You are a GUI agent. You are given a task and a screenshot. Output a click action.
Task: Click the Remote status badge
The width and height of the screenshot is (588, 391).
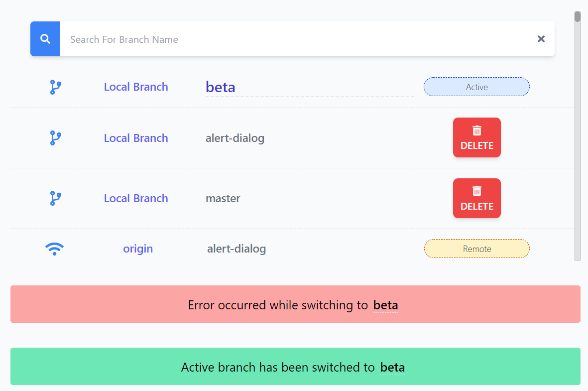click(x=476, y=249)
